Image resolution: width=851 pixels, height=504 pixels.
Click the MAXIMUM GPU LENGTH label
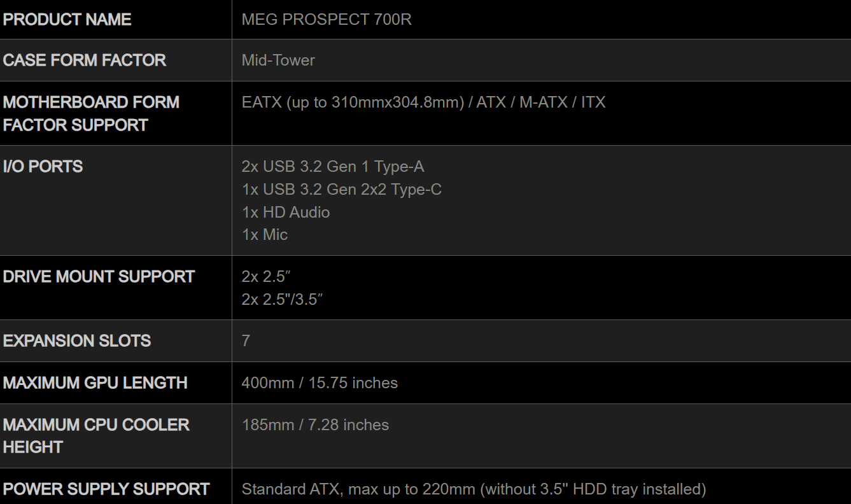(x=95, y=383)
